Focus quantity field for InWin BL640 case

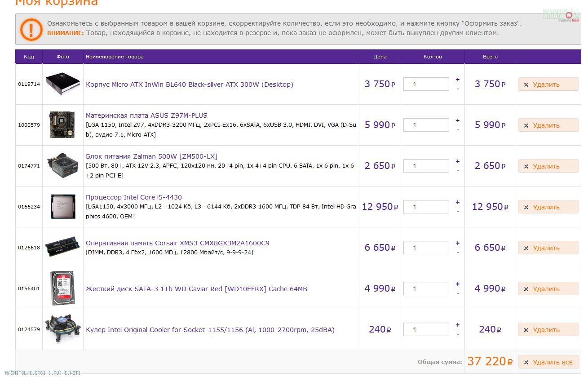(x=426, y=84)
